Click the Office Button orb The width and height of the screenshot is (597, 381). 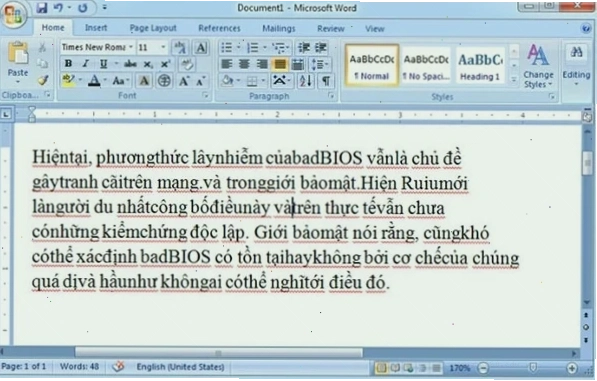coord(13,14)
